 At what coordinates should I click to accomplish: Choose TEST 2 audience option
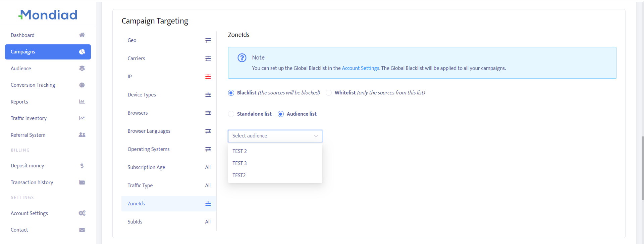tap(239, 151)
